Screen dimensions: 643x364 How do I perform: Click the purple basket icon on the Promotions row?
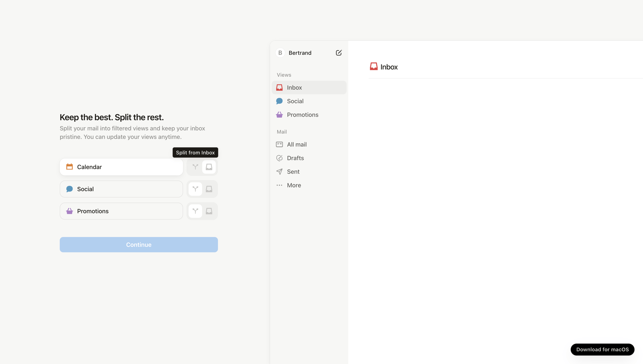[69, 211]
